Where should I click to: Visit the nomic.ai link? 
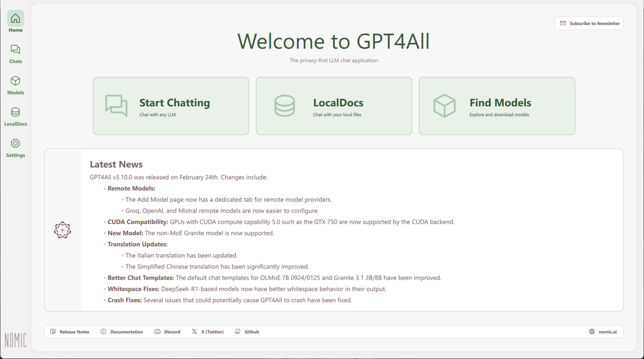tap(607, 332)
